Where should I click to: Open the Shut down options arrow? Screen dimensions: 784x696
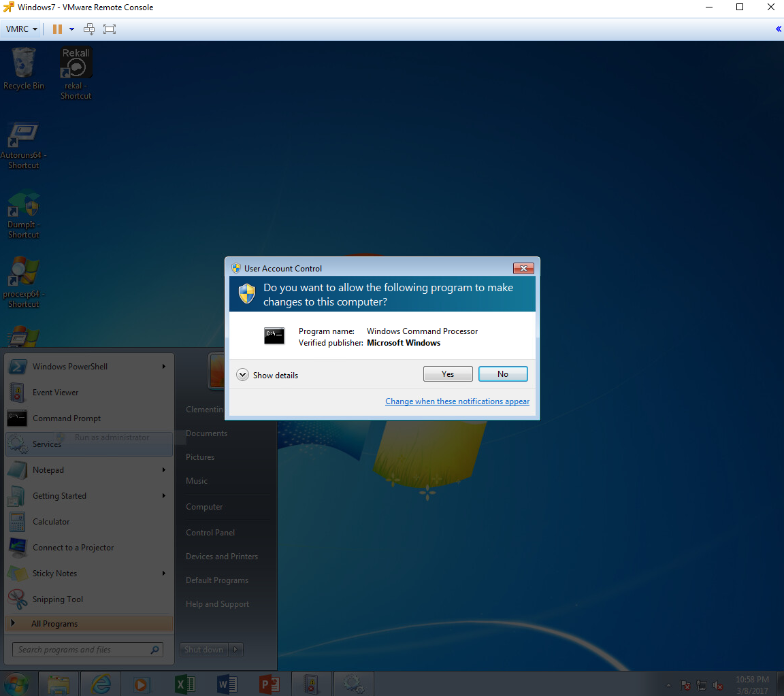click(236, 650)
